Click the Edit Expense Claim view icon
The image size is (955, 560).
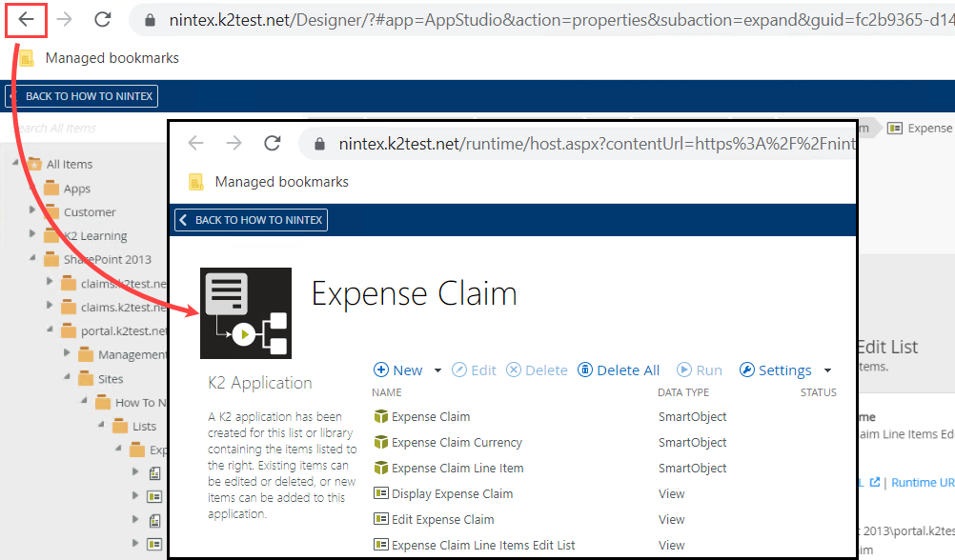pos(380,519)
